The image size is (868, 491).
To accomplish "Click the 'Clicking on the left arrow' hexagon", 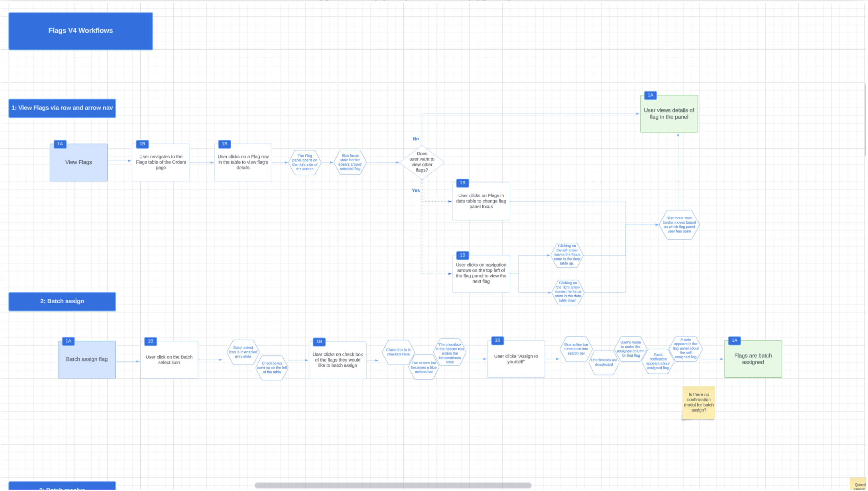I will pos(567,255).
